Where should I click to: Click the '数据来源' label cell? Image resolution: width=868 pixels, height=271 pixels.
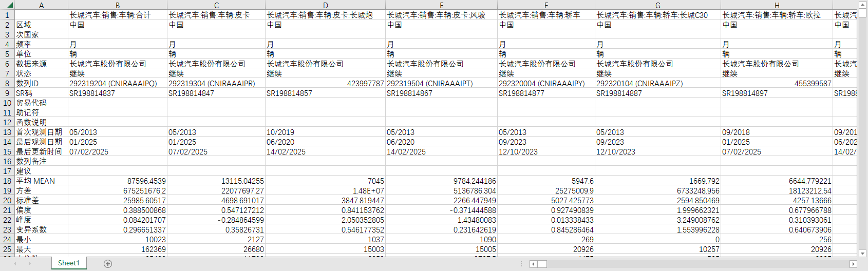pos(41,64)
